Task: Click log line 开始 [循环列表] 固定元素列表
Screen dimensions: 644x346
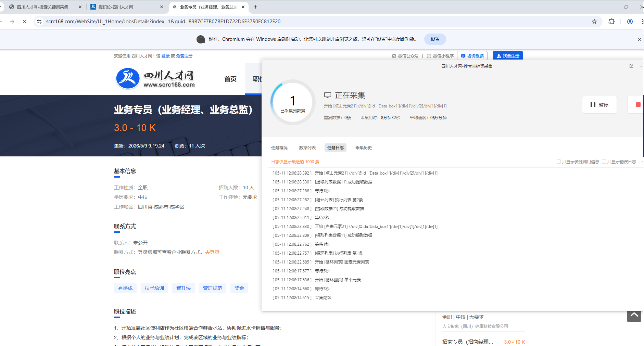Action: (342, 262)
